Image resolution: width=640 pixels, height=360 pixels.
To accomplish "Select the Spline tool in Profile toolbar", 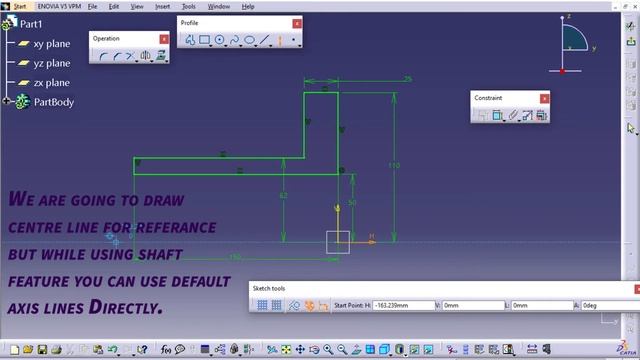I will (234, 40).
